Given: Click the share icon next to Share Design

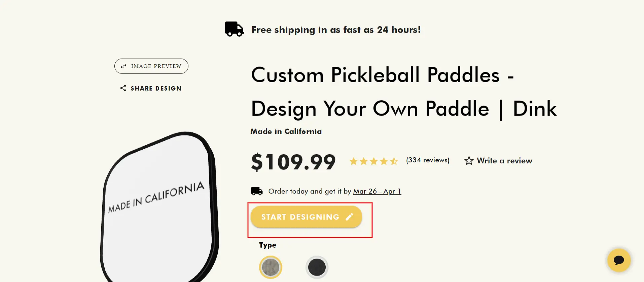Looking at the screenshot, I should (x=123, y=88).
